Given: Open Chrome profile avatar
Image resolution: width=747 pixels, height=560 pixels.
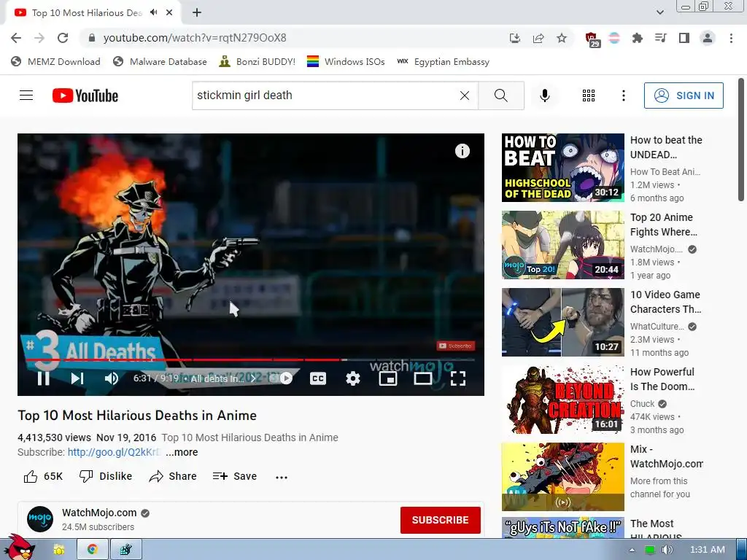Looking at the screenshot, I should coord(708,38).
